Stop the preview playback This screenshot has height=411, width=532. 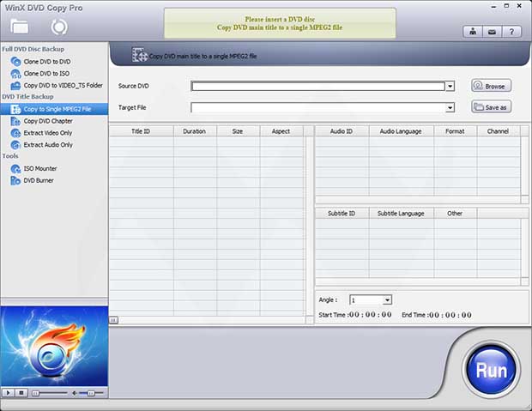pyautogui.click(x=21, y=393)
